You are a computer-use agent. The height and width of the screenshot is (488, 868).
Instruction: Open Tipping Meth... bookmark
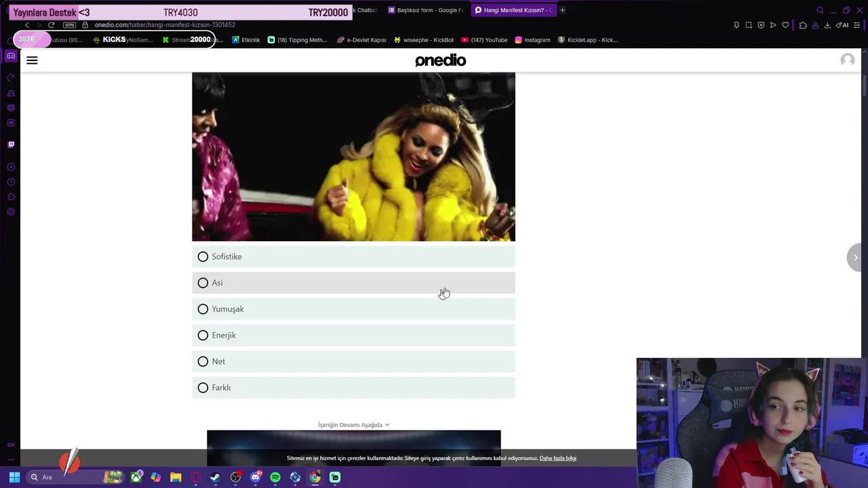pyautogui.click(x=297, y=40)
